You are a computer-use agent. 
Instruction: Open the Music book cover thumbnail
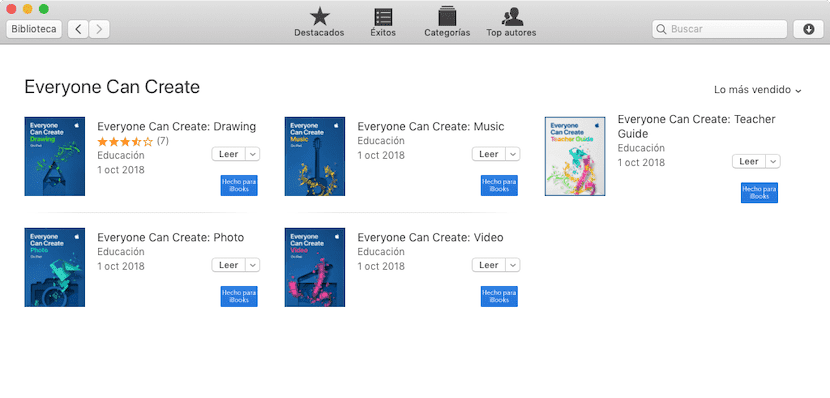(x=315, y=156)
